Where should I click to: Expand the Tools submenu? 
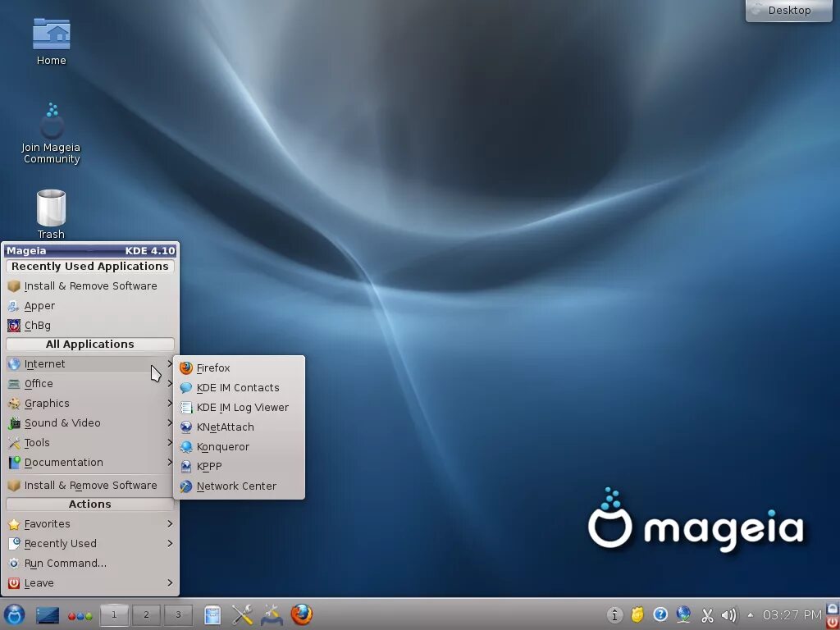click(x=89, y=443)
